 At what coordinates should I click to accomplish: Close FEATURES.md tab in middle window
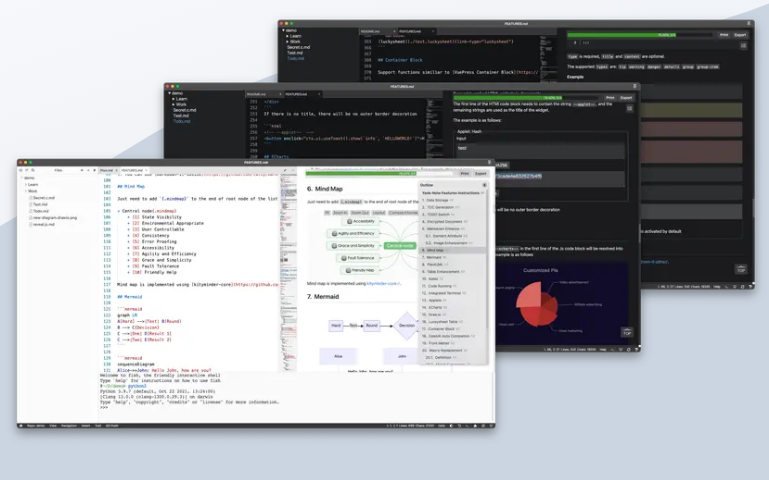(x=319, y=94)
